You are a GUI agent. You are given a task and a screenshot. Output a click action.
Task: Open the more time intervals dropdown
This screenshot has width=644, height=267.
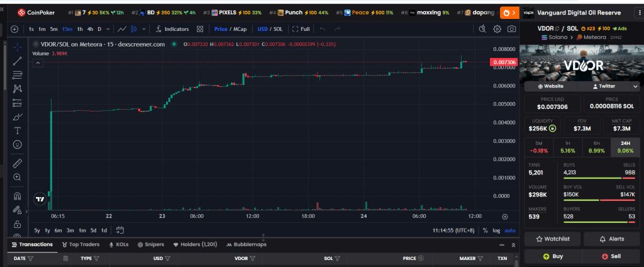coord(108,29)
